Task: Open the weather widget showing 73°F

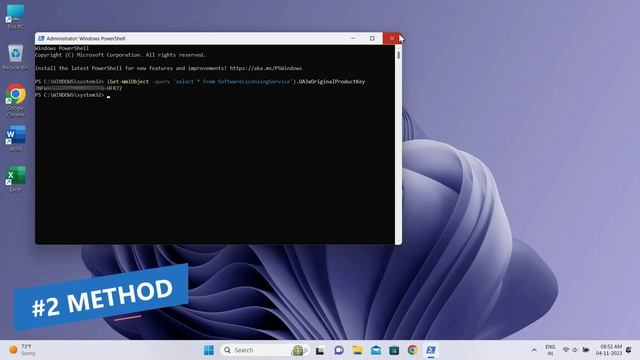Action: [x=22, y=350]
